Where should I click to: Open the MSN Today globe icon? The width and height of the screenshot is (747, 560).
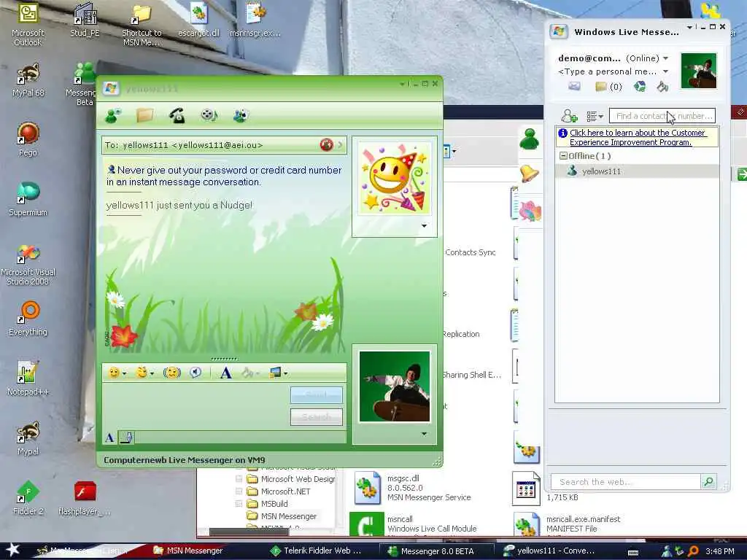pos(639,86)
